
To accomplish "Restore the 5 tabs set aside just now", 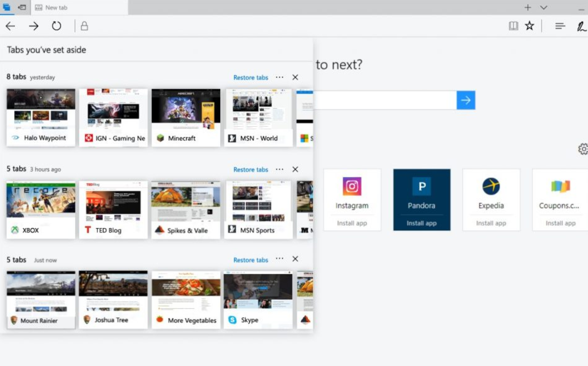I will pos(251,260).
